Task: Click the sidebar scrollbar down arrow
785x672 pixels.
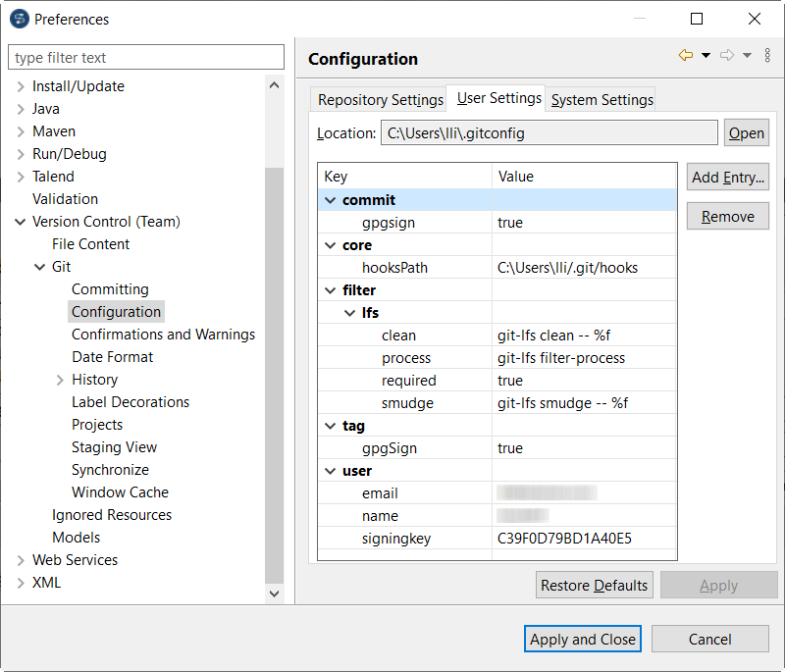Action: tap(276, 594)
